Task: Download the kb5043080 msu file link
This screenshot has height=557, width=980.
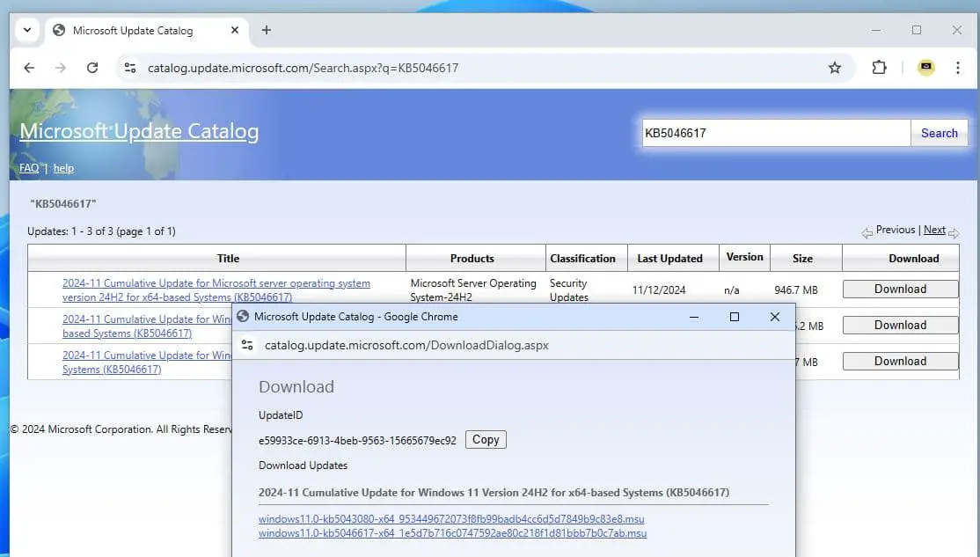Action: (x=451, y=519)
